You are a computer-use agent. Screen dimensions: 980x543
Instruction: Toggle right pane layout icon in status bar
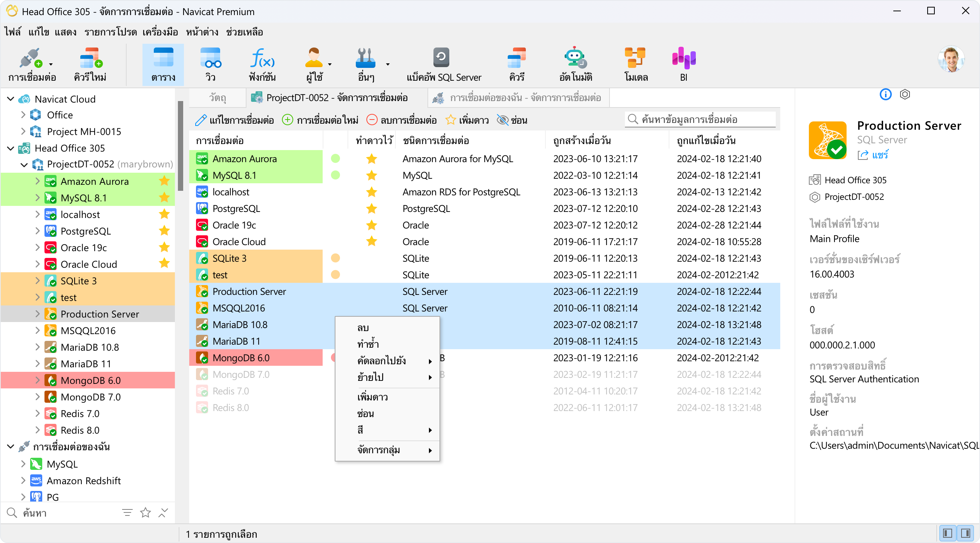965,533
